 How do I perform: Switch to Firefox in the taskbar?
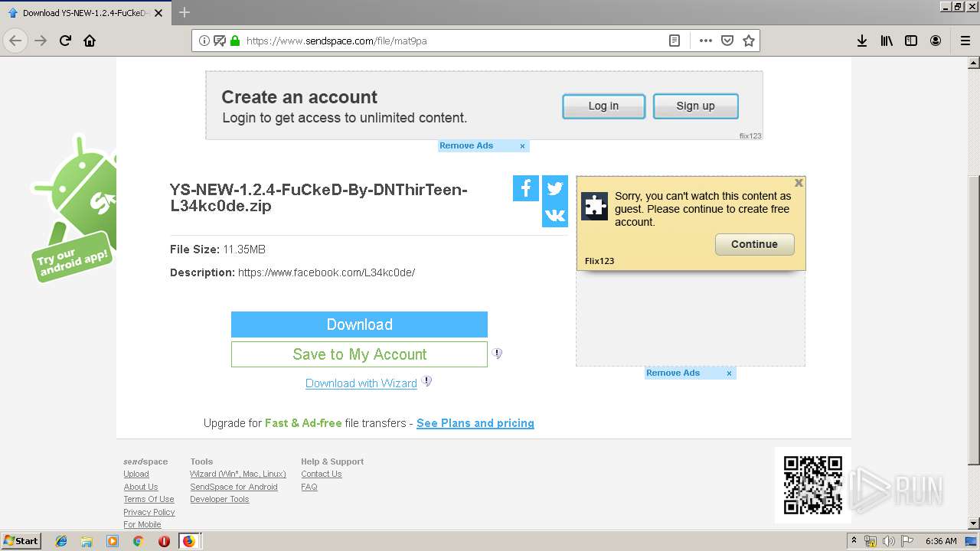point(188,541)
